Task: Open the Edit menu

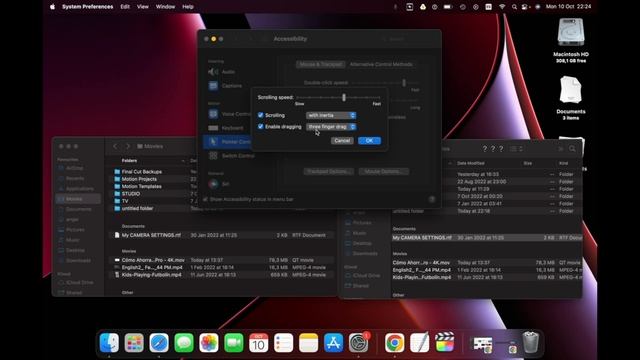Action: 125,7
